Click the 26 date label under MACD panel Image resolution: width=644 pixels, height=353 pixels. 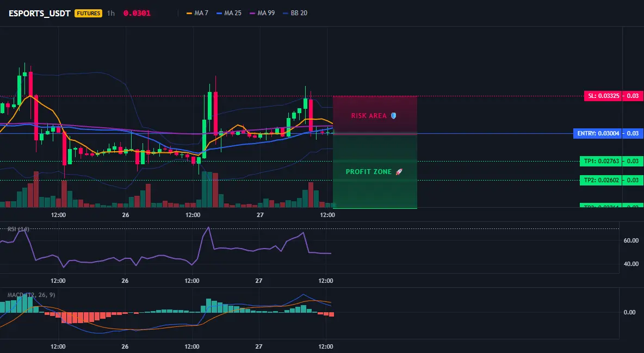(125, 346)
